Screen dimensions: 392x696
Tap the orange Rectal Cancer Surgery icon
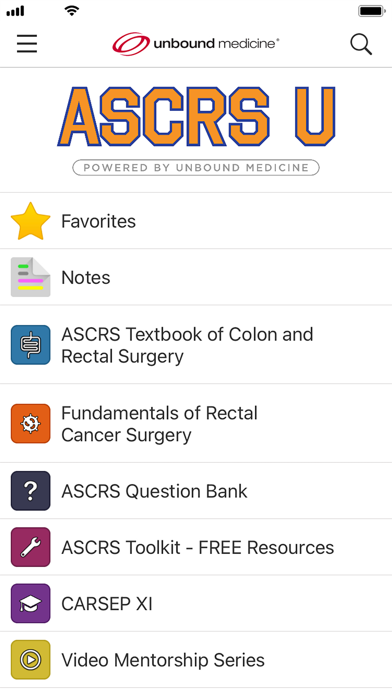click(31, 423)
